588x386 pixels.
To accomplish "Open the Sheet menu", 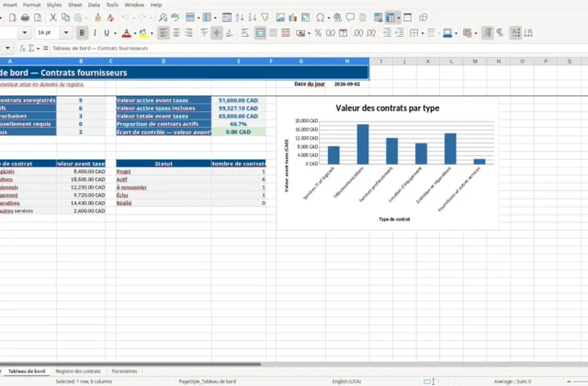I will pyautogui.click(x=75, y=5).
